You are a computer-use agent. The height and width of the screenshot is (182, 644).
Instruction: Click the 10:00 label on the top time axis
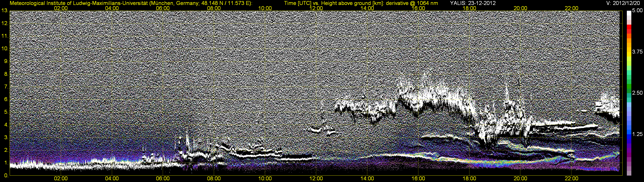265,8
